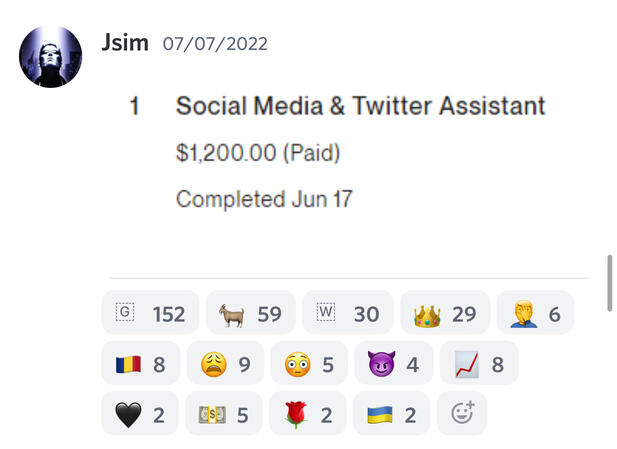617x449 pixels.
Task: Toggle the W letter reaction
Action: click(348, 312)
